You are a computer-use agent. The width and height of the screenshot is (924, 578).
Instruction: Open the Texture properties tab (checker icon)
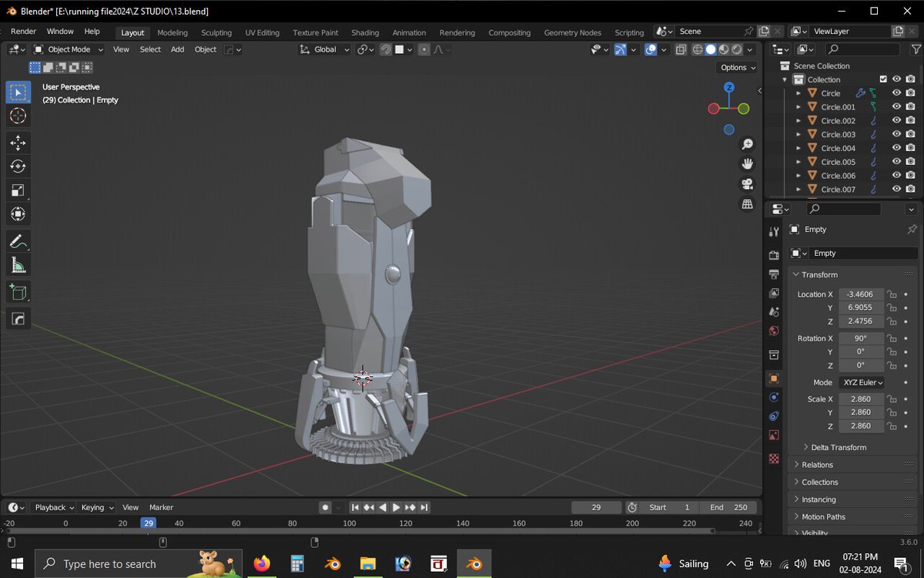coord(774,459)
